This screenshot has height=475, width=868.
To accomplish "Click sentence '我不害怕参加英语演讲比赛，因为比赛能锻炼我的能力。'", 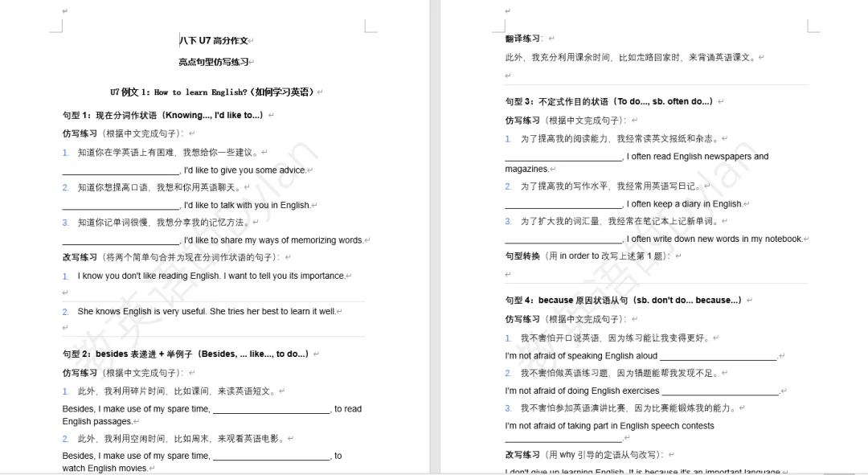I will [x=628, y=408].
